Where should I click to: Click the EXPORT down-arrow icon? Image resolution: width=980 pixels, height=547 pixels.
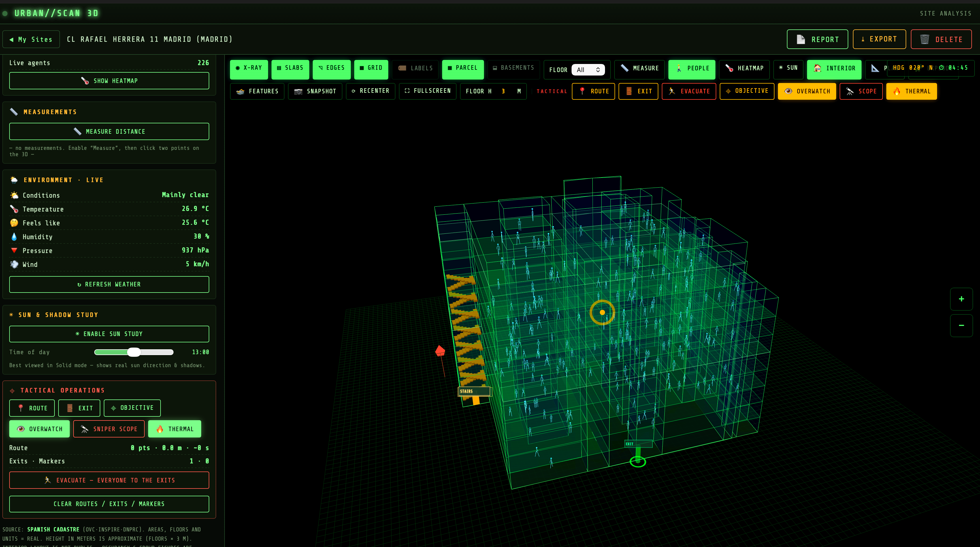point(863,39)
